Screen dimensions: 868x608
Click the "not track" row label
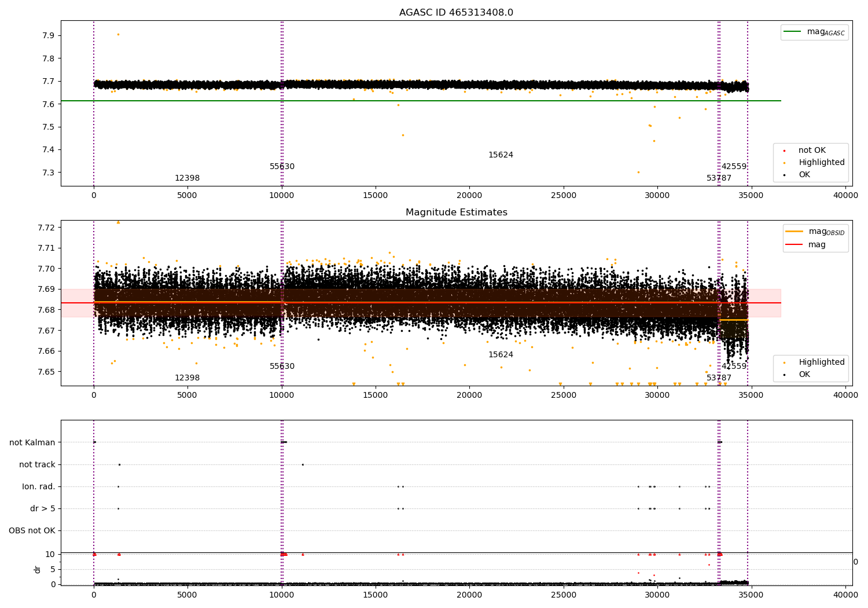click(37, 465)
